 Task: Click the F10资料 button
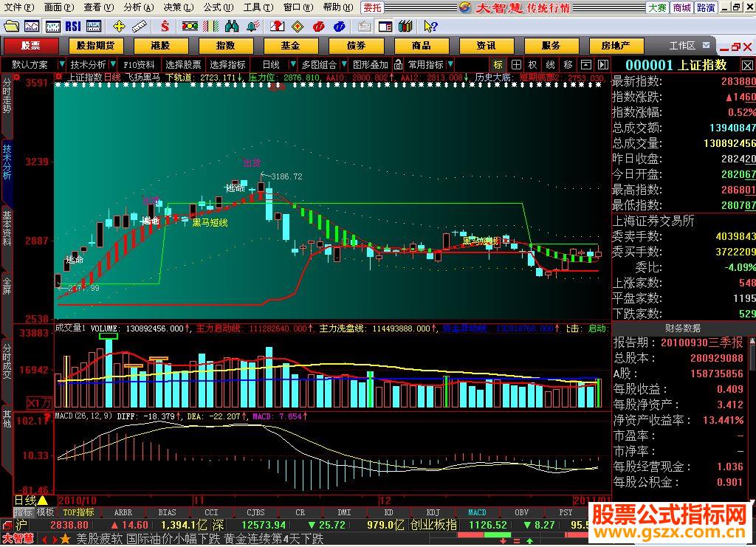pyautogui.click(x=139, y=64)
